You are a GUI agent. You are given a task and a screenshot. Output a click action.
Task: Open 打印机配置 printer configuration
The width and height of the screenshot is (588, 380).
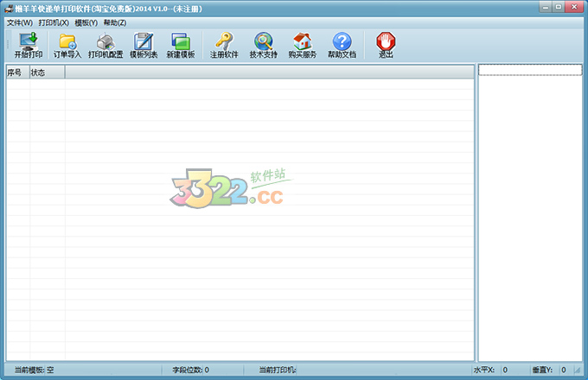tap(105, 45)
